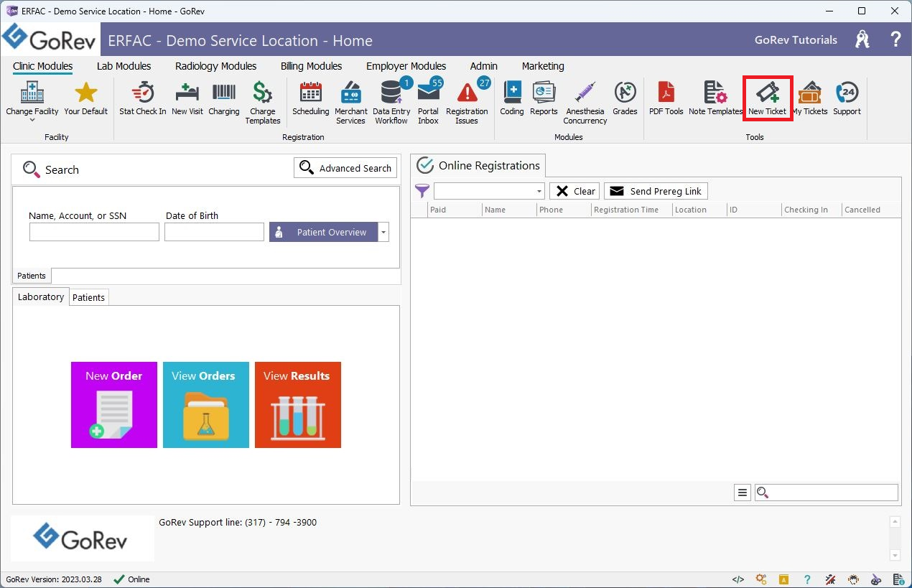Screen dimensions: 912x588
Task: Open the Portal Inbox
Action: pos(428,102)
